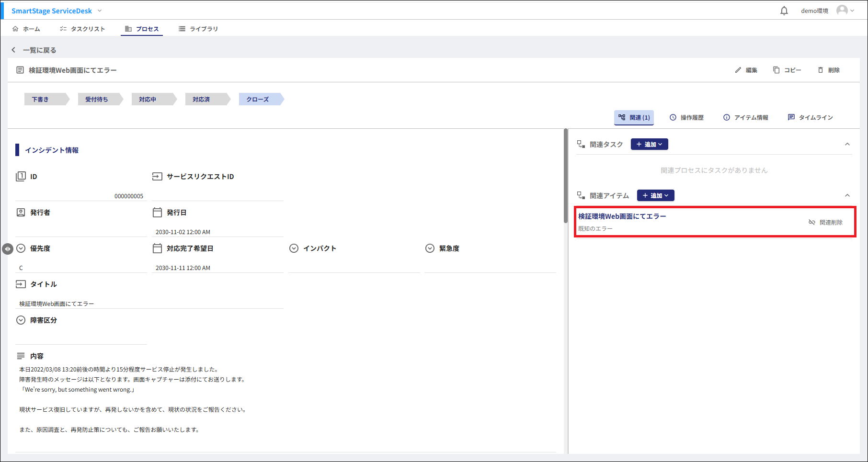Go to the ホーム tab

(26, 29)
